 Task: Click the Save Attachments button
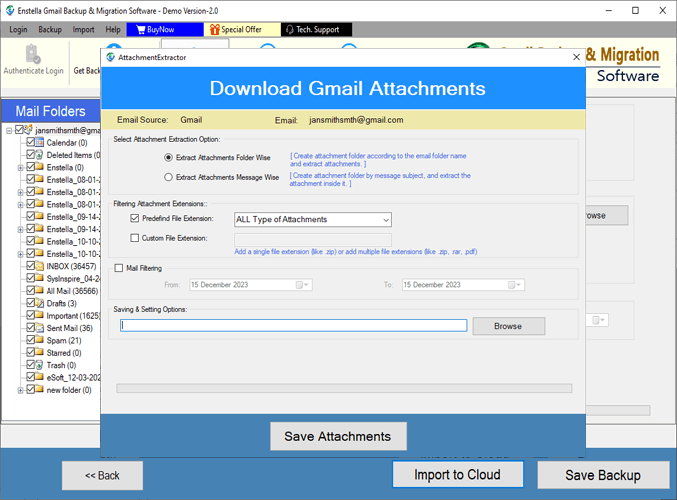(338, 436)
